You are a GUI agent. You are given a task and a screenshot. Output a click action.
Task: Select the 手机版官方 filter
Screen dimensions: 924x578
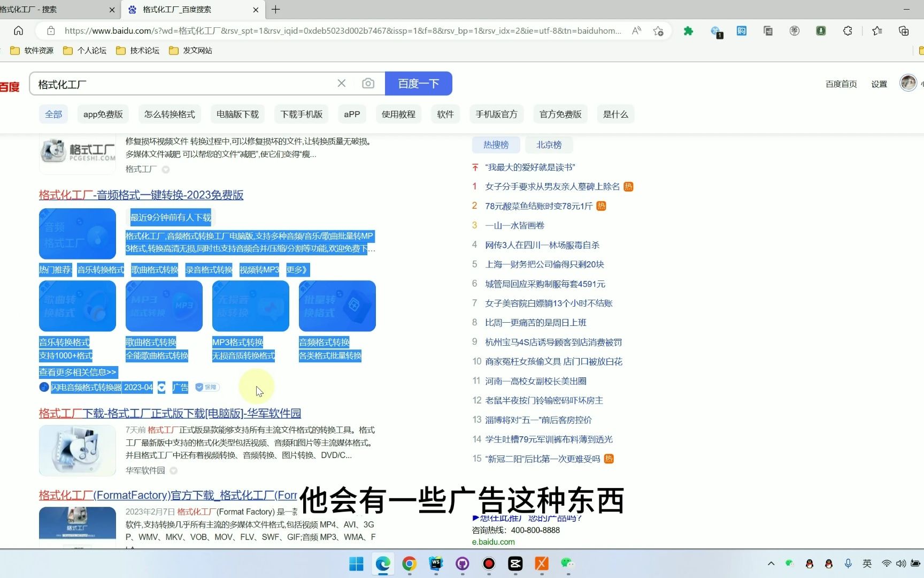pyautogui.click(x=497, y=115)
